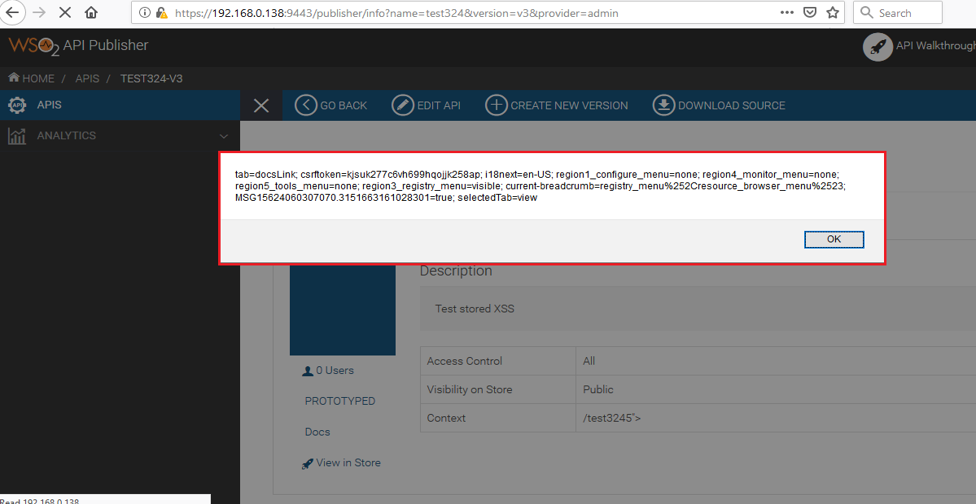976x504 pixels.
Task: Click the /test3245"> context value
Action: [612, 418]
